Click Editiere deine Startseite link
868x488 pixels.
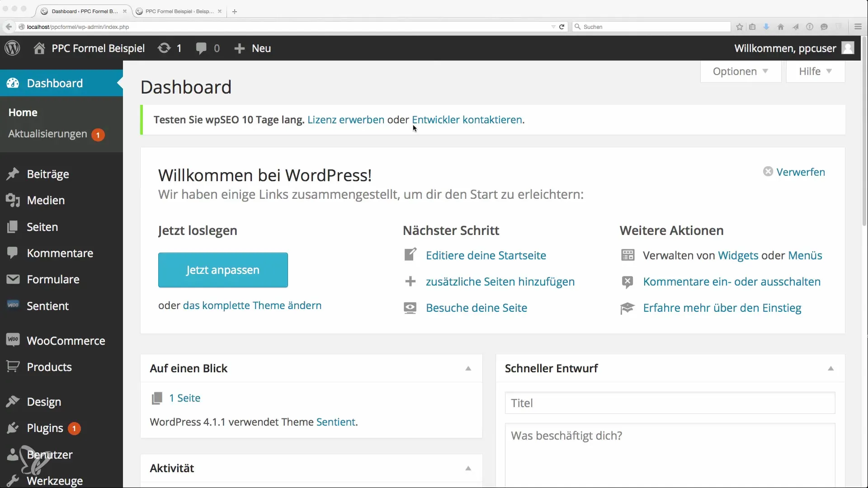(486, 255)
